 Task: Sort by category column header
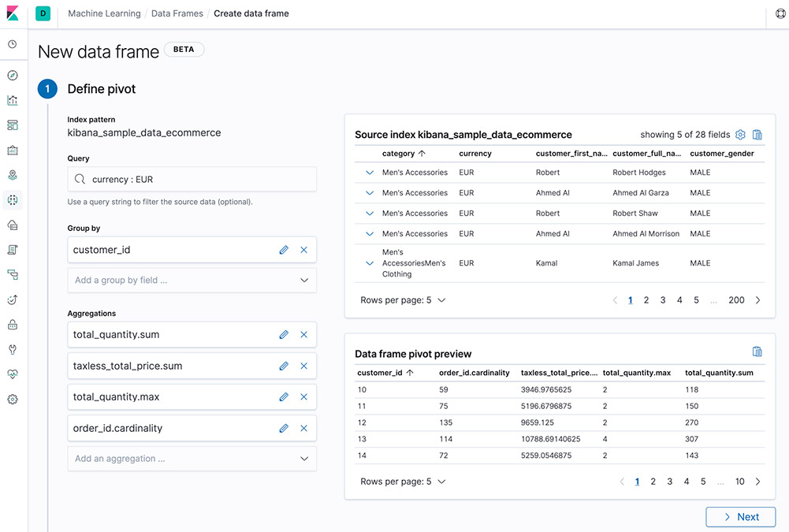click(404, 154)
